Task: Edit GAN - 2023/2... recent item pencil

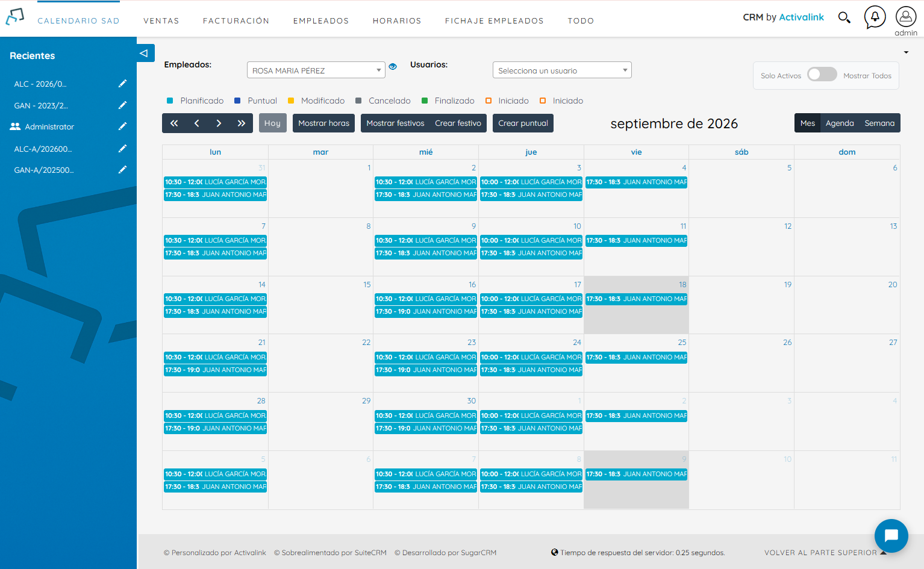Action: (122, 105)
